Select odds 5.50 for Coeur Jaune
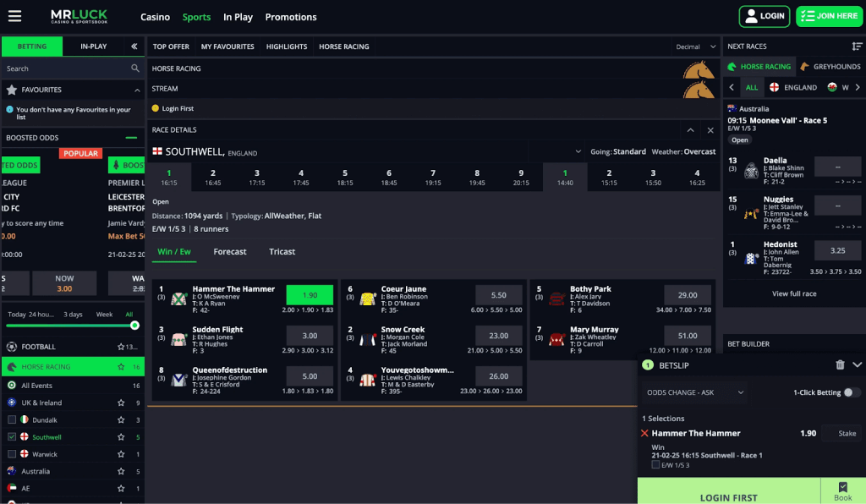866x504 pixels. pos(499,295)
